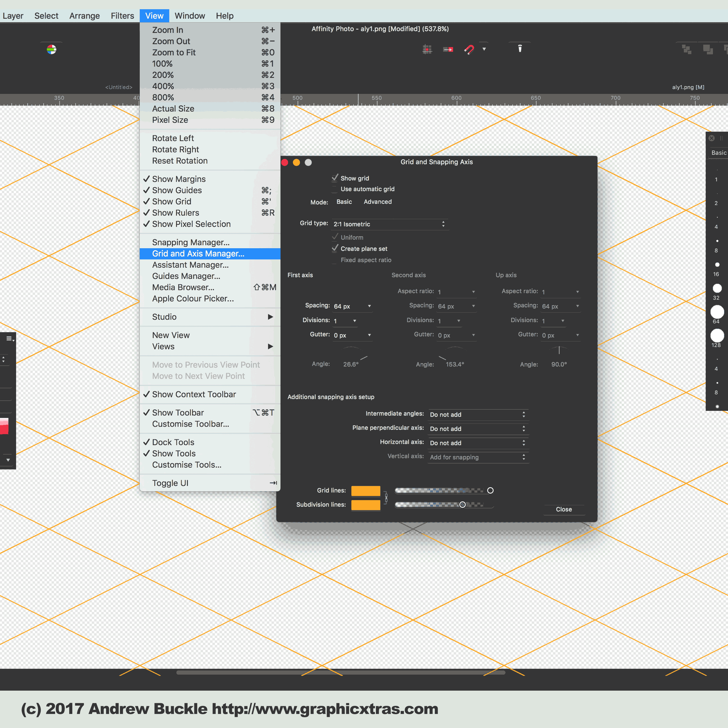The height and width of the screenshot is (728, 728).
Task: Open the Help menu
Action: coord(225,16)
